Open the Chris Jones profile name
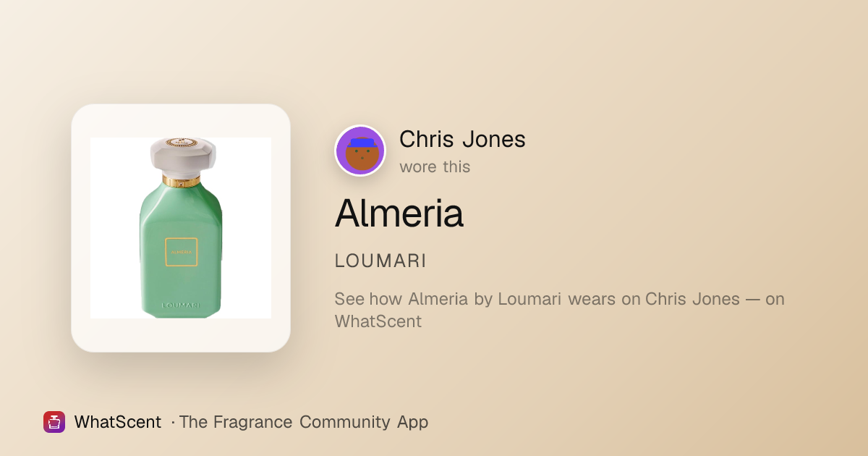Viewport: 868px width, 456px height. 462,139
